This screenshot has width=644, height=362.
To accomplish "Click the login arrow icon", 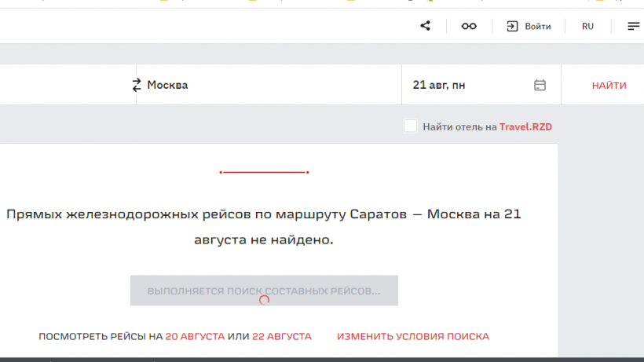I will coord(512,26).
